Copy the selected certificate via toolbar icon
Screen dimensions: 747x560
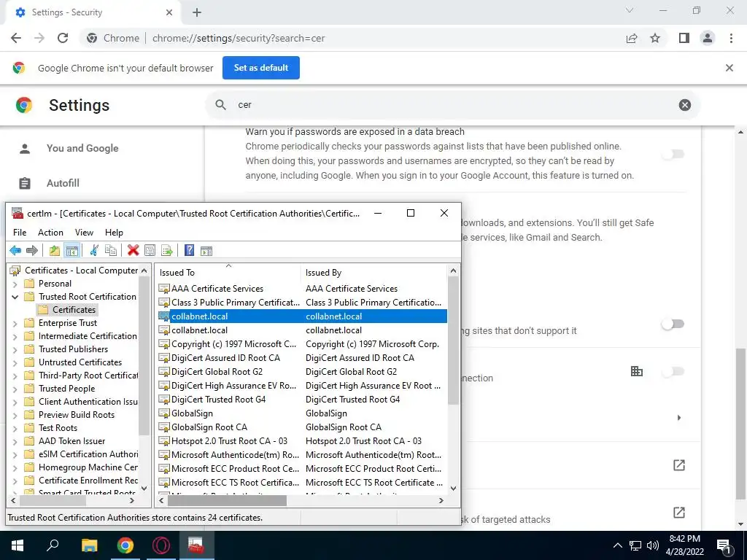[x=111, y=251]
